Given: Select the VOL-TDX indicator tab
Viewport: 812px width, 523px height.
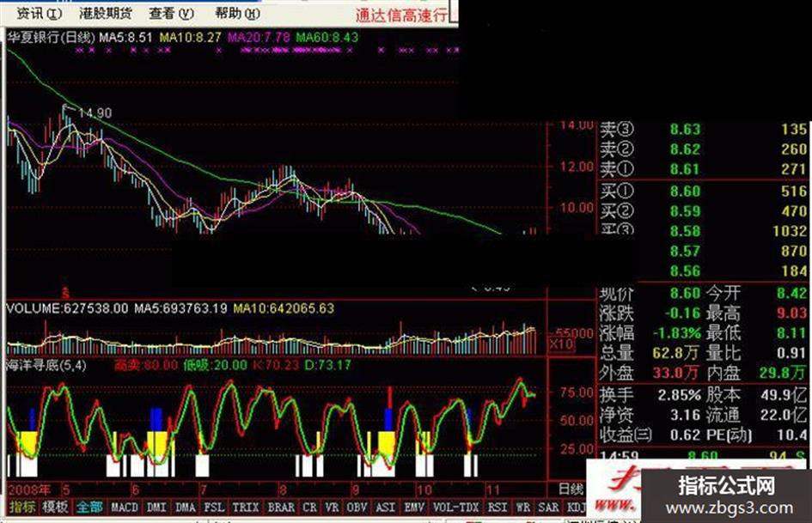Looking at the screenshot, I should pos(455,507).
